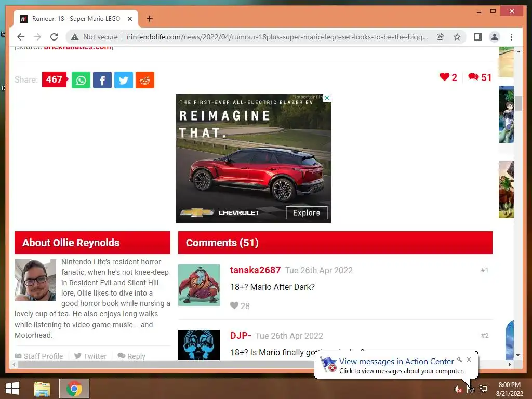Screen dimensions: 532x399
Task: Click tanaka2687's avatar image
Action: 199,285
